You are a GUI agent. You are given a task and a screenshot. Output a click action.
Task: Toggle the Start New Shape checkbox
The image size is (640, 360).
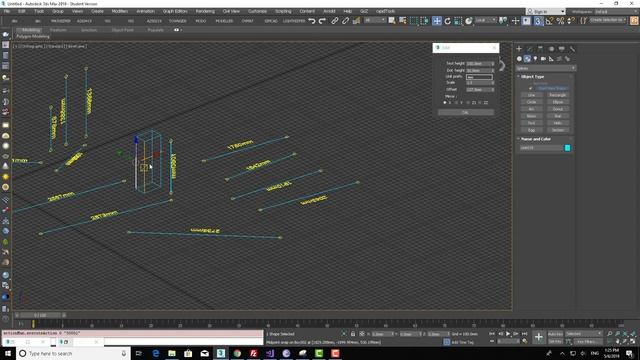click(531, 88)
